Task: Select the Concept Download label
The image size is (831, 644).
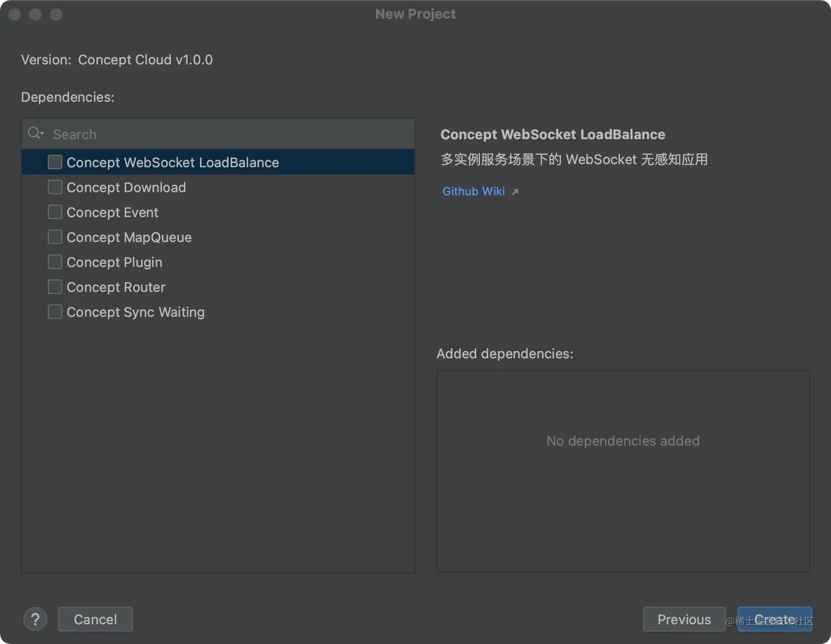Action: [x=126, y=187]
